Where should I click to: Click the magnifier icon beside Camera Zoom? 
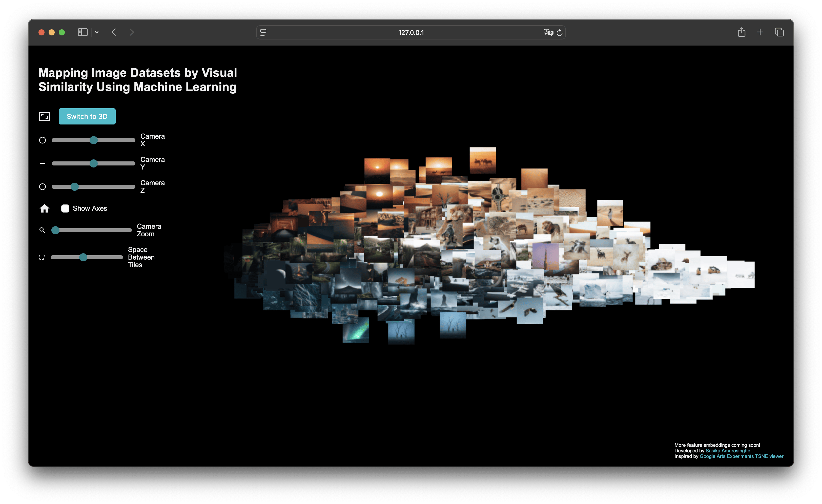42,230
